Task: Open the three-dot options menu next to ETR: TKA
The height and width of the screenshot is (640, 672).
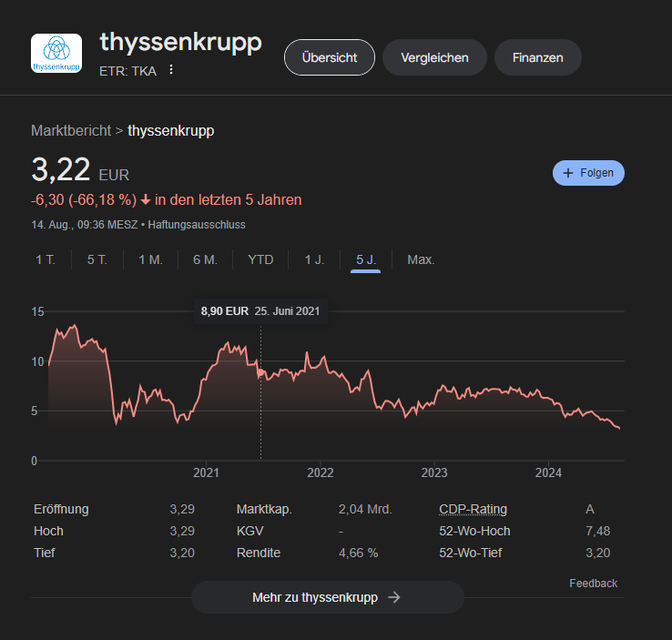Action: 171,70
